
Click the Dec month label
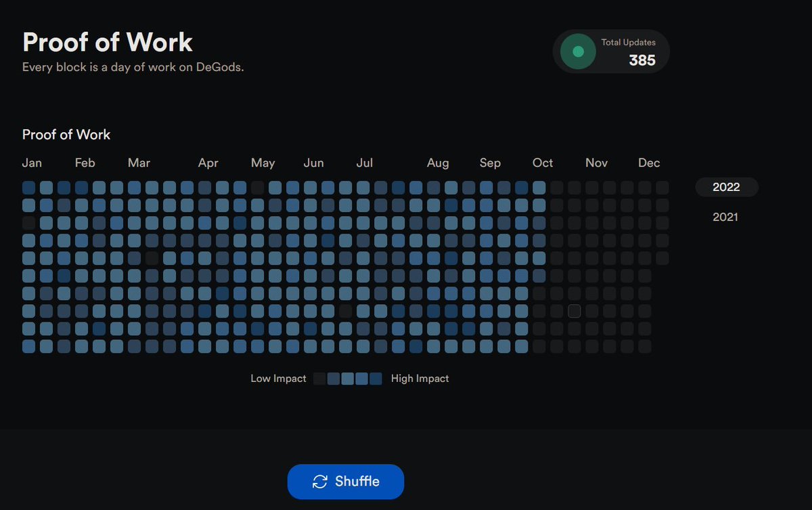(649, 163)
